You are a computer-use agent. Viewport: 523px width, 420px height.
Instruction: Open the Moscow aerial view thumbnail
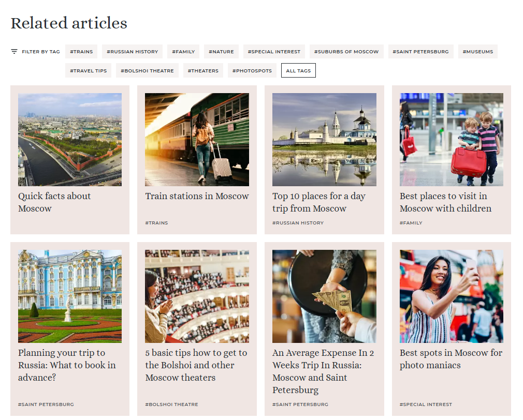pos(70,140)
